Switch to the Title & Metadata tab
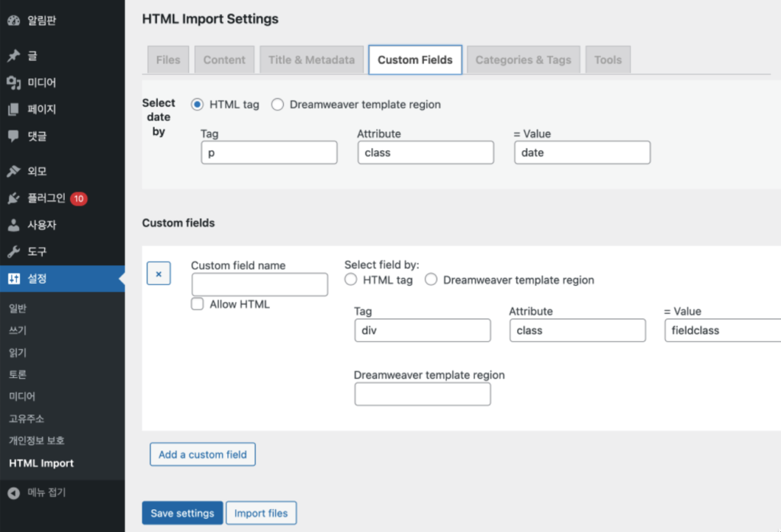This screenshot has width=781, height=532. click(x=311, y=59)
